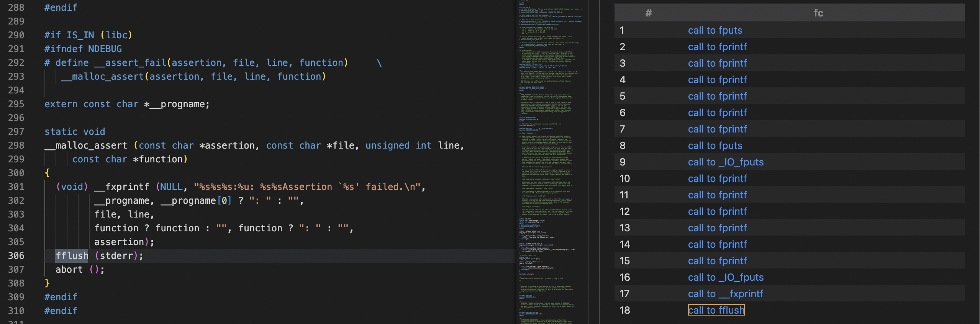Click row number 1 in results table
This screenshot has height=324, width=980.
point(621,30)
